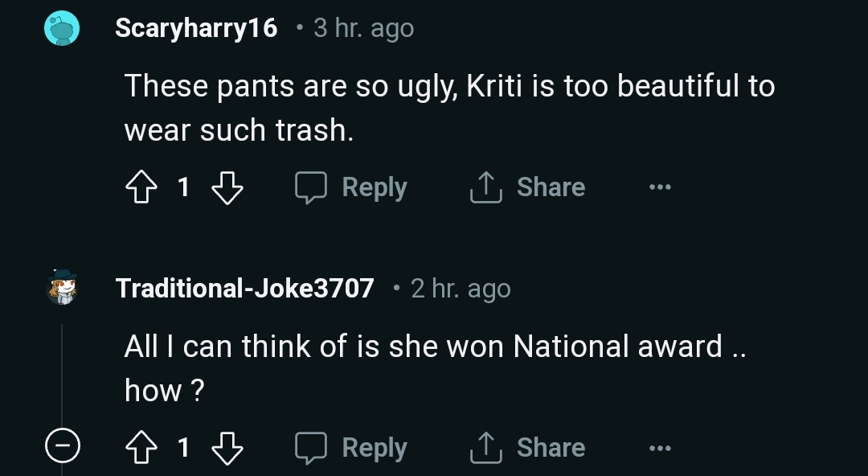868x476 pixels.
Task: Downvote Traditional-Joke3707's comment
Action: [x=227, y=448]
